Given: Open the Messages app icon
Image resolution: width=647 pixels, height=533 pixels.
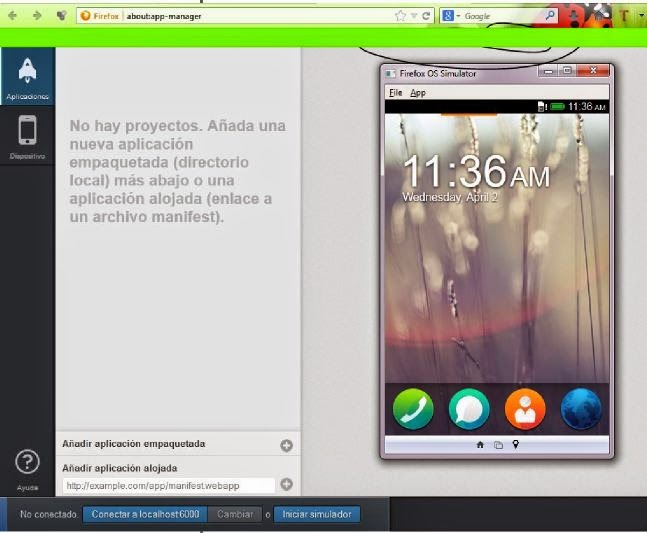Looking at the screenshot, I should [469, 409].
